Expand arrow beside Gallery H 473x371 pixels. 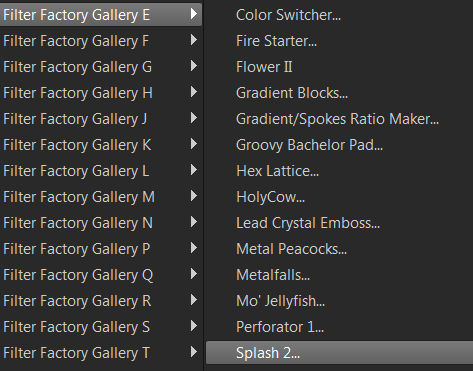coord(194,92)
